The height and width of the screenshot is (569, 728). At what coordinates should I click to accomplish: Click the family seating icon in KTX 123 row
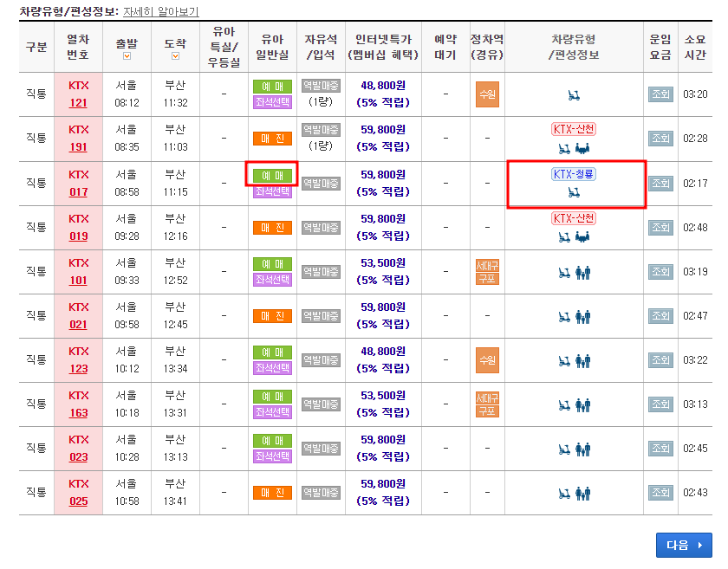pos(584,360)
